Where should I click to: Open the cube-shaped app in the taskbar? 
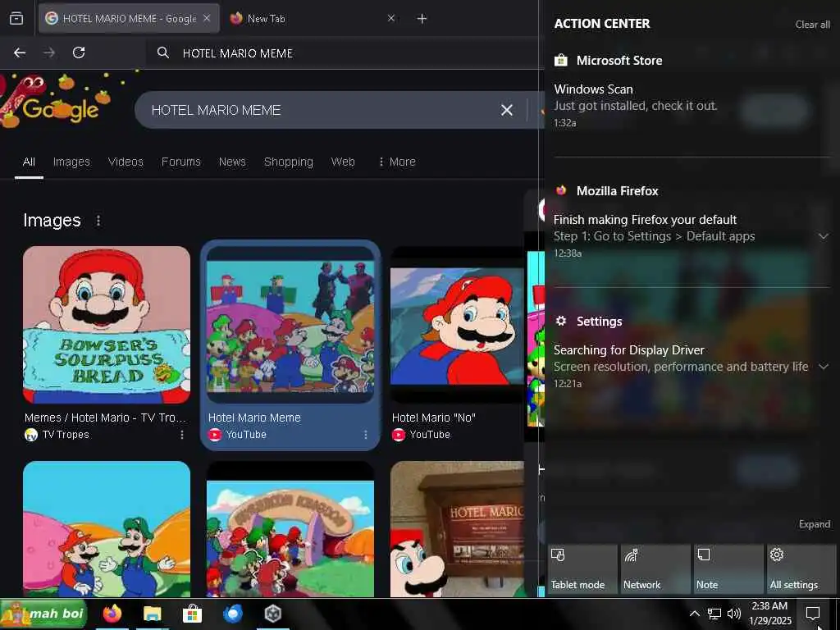[x=272, y=614]
